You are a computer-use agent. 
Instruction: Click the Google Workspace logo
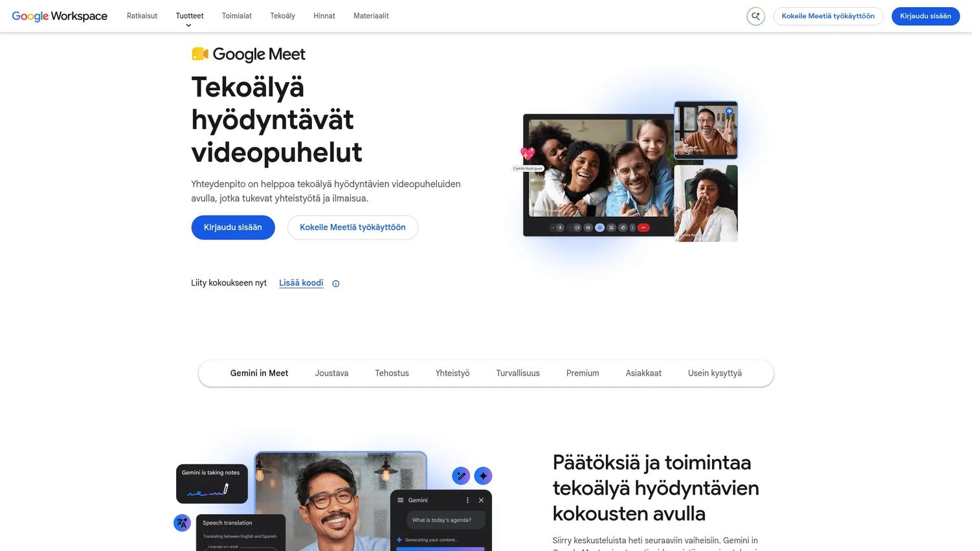point(60,16)
